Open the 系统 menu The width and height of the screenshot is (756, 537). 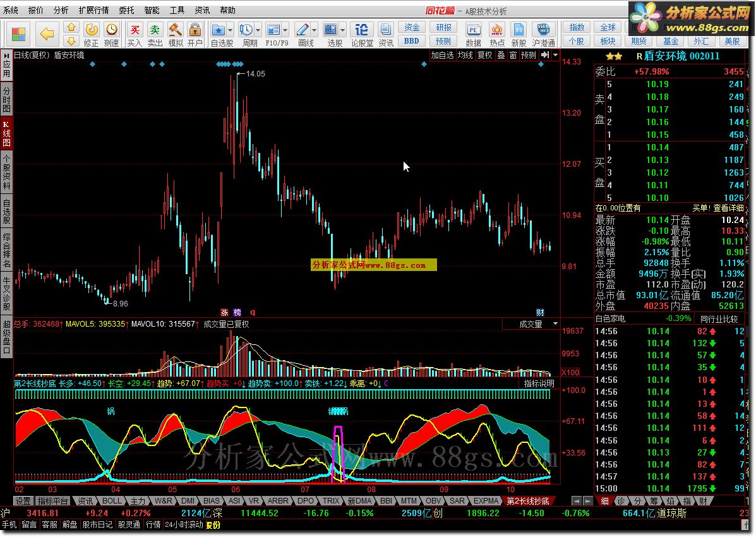(x=11, y=10)
